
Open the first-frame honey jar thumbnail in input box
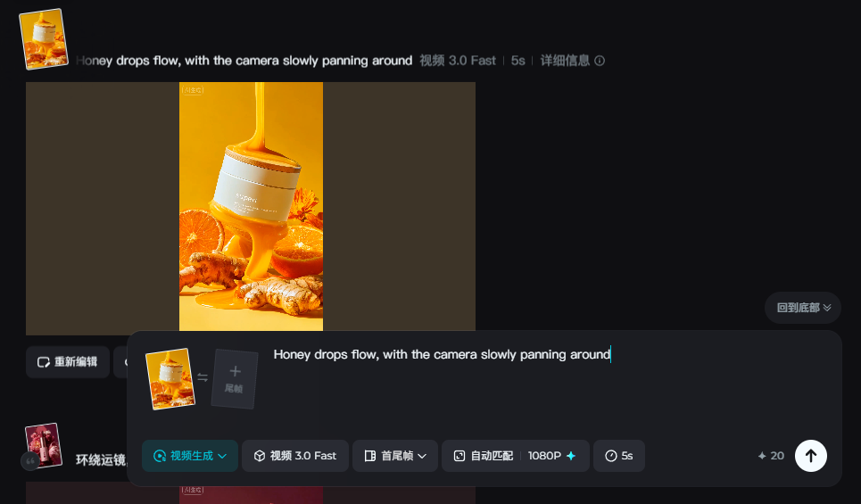(x=170, y=379)
